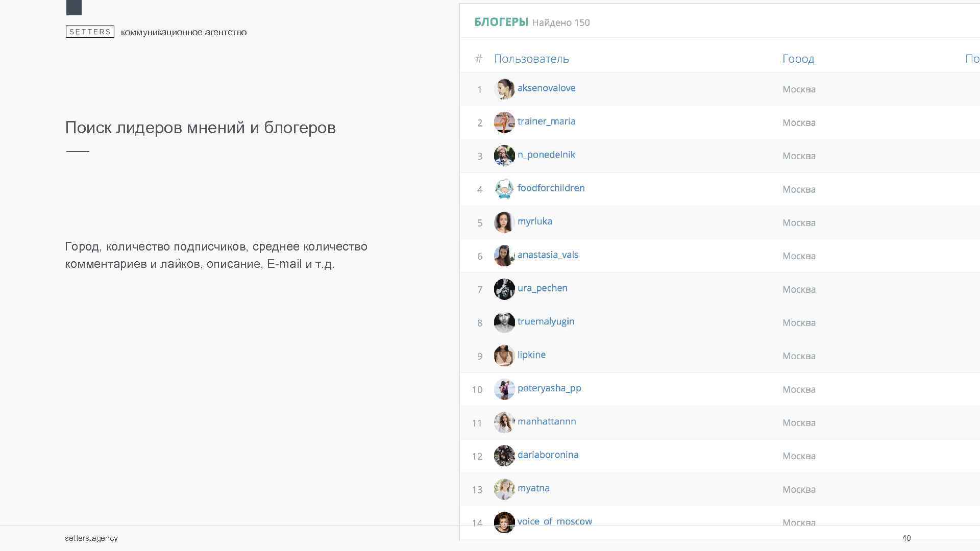The width and height of the screenshot is (980, 551).
Task: Sort by the Город column header
Action: click(798, 59)
